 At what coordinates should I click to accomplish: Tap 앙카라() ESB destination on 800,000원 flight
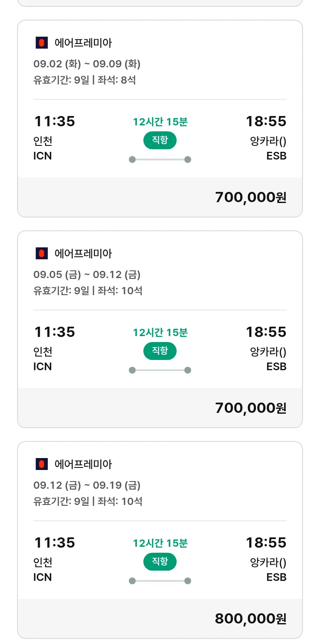point(268,569)
